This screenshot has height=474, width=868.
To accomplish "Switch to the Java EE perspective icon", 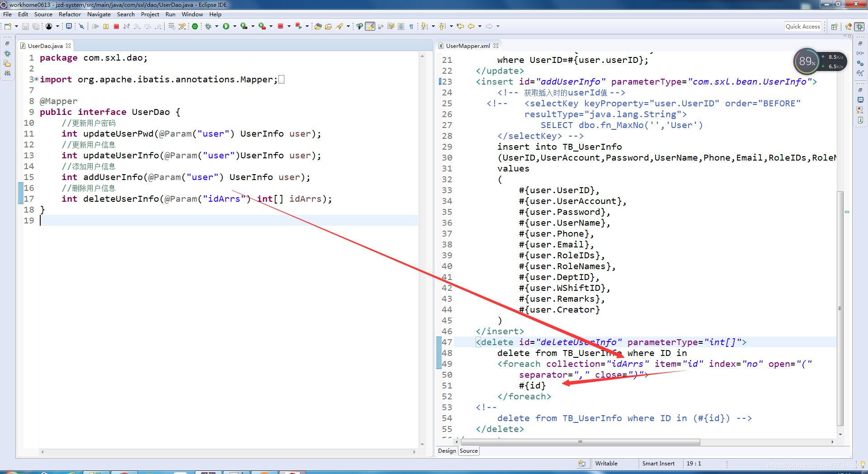I will 848,27.
